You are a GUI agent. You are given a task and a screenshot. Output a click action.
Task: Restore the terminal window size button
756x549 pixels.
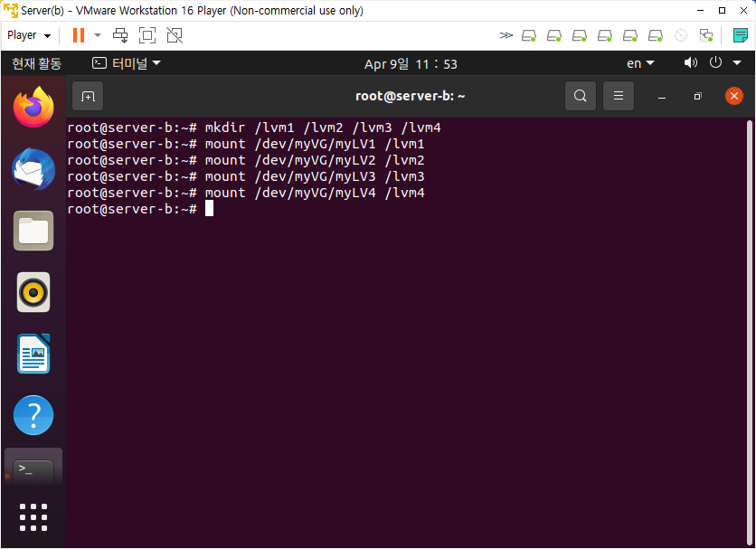(x=697, y=97)
